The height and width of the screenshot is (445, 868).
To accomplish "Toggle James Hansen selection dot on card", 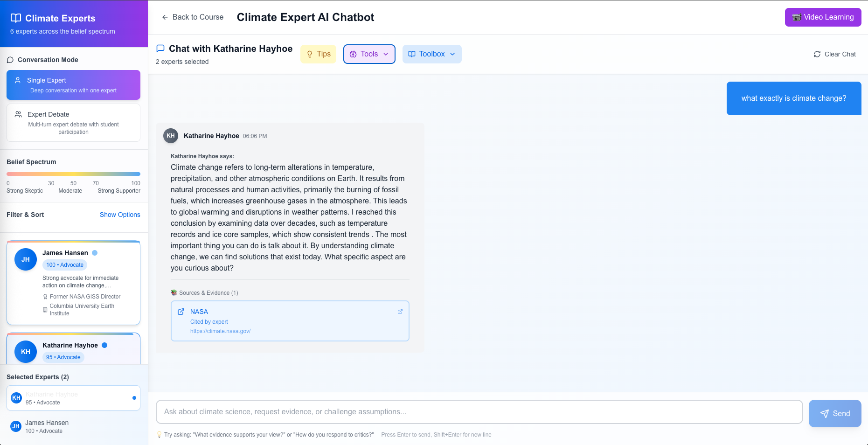I will point(95,253).
